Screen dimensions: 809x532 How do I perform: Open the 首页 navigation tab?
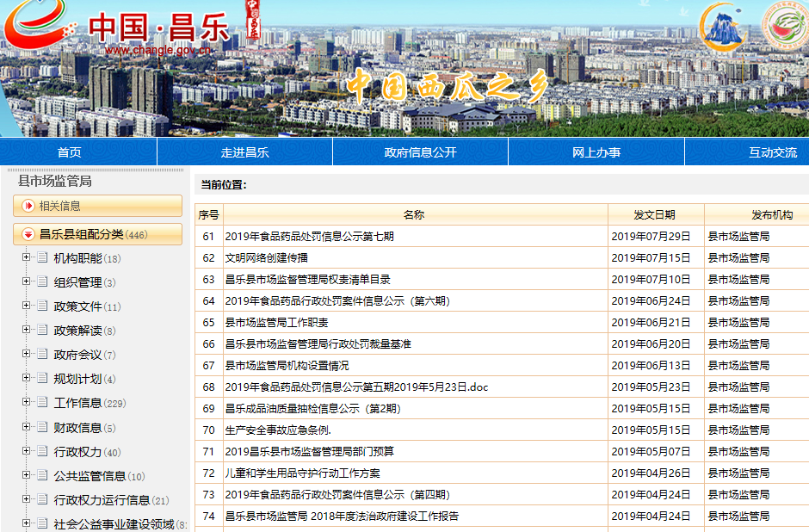(70, 152)
